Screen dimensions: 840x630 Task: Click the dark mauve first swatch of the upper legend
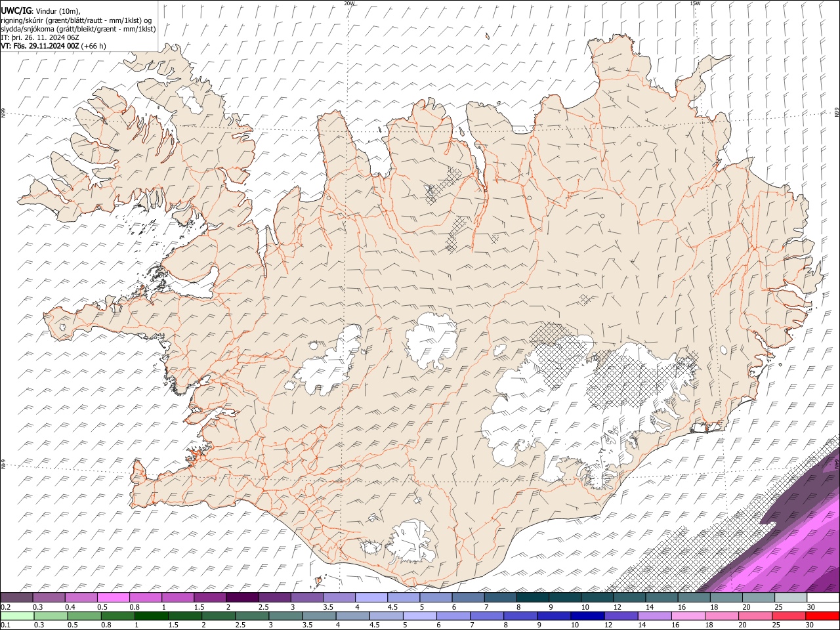tap(16, 597)
